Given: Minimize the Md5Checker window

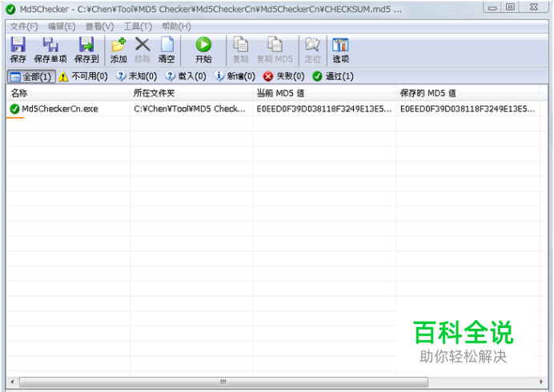Looking at the screenshot, I should pos(492,7).
